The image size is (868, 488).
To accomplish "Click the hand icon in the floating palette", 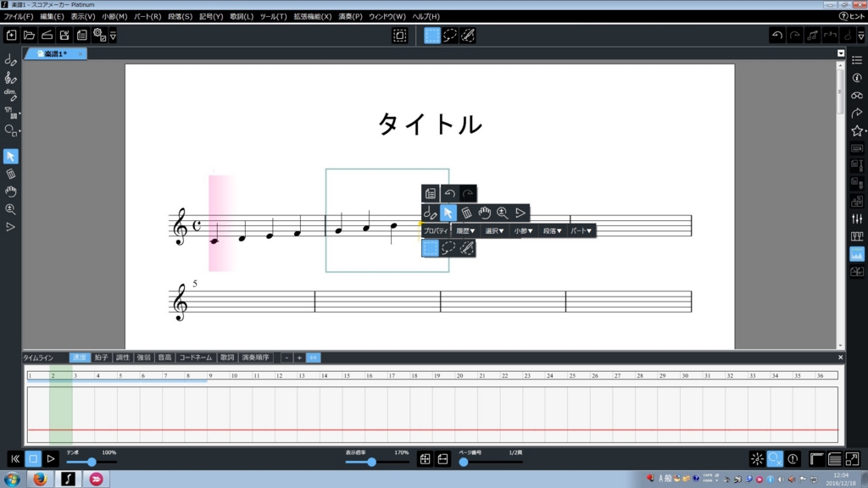I will (x=484, y=213).
